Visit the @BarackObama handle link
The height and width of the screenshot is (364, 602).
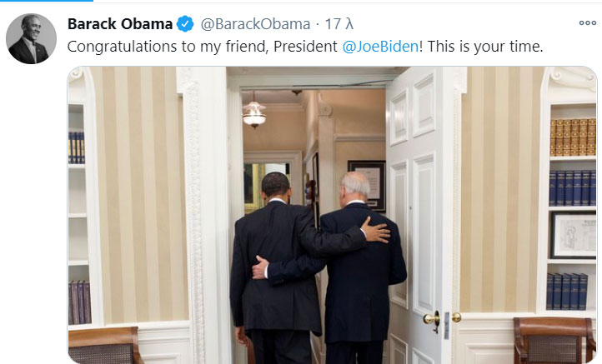tap(255, 24)
